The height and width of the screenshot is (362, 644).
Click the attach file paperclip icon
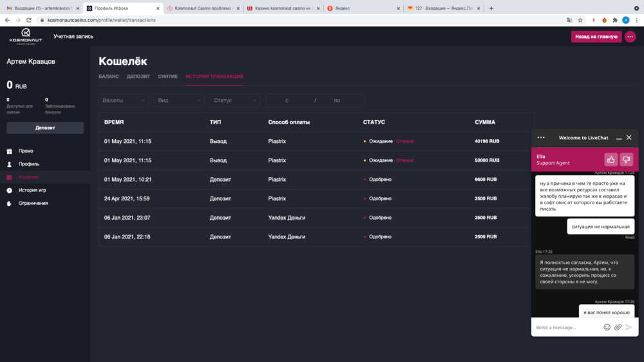618,327
